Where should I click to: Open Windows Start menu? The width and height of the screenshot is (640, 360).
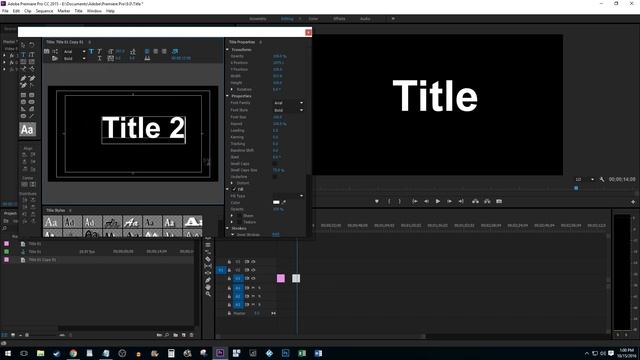click(x=7, y=353)
